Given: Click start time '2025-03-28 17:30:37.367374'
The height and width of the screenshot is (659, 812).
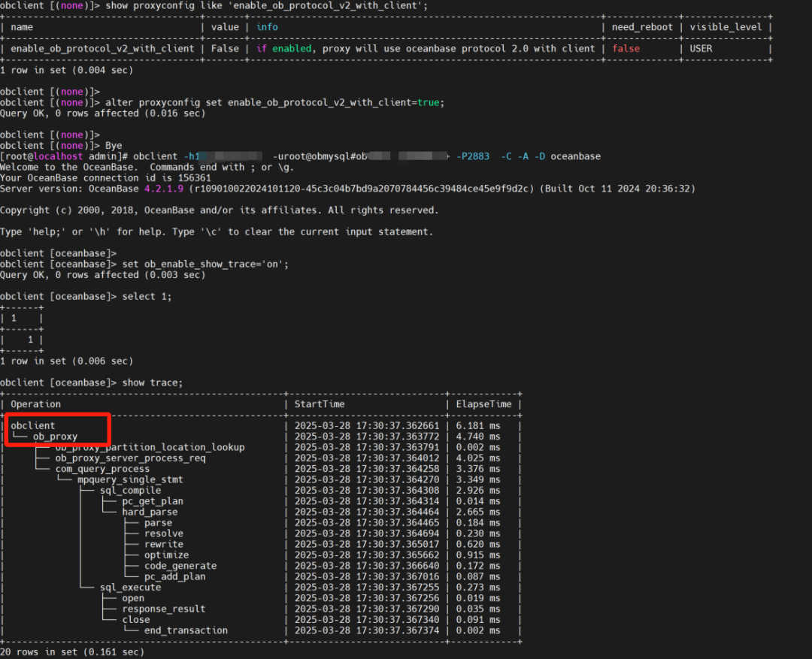Looking at the screenshot, I should [x=367, y=630].
